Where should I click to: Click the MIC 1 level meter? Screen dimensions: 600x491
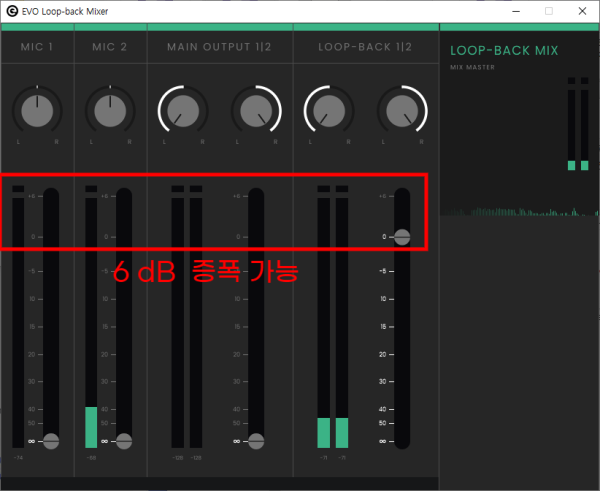(18, 316)
